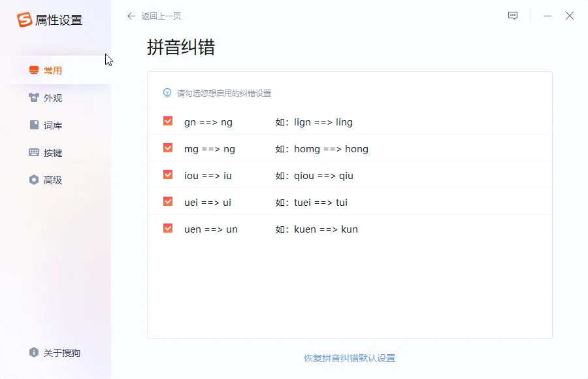Toggle the iou ==> iu checkbox

click(x=167, y=174)
